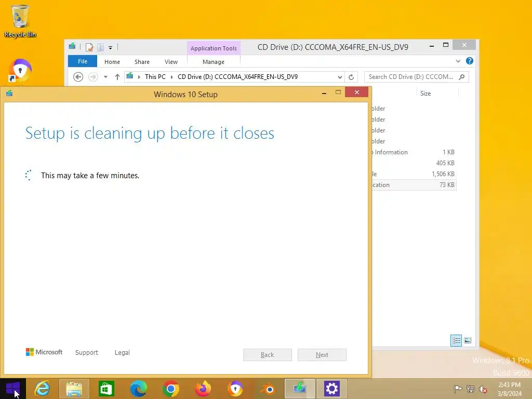Open Windows Store from taskbar
532x399 pixels.
click(x=106, y=389)
